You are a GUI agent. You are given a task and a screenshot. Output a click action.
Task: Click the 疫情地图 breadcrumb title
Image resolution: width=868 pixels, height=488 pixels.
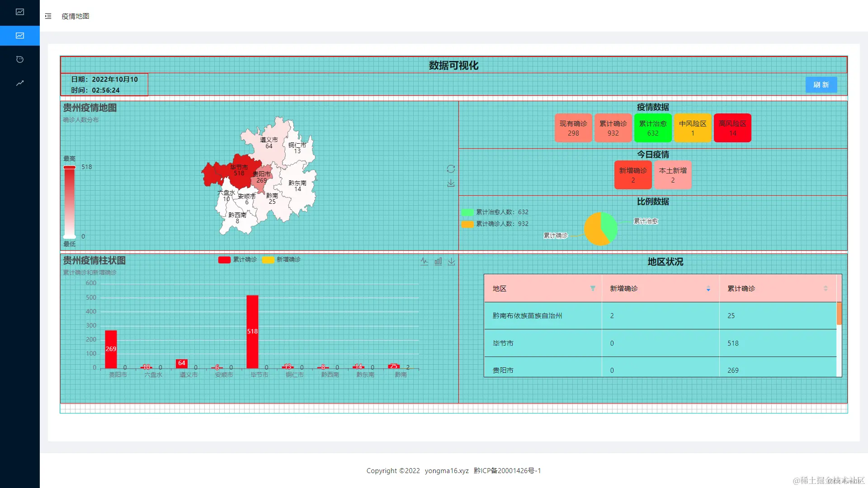(x=75, y=16)
